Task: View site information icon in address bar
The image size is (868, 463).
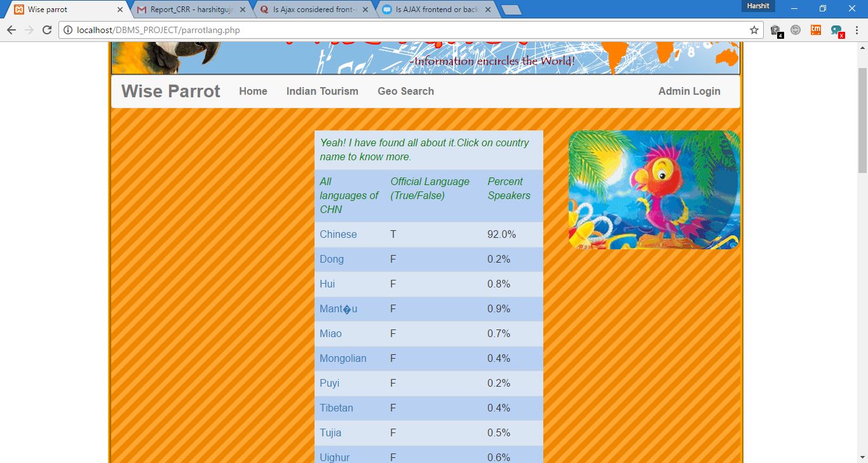Action: click(x=68, y=30)
